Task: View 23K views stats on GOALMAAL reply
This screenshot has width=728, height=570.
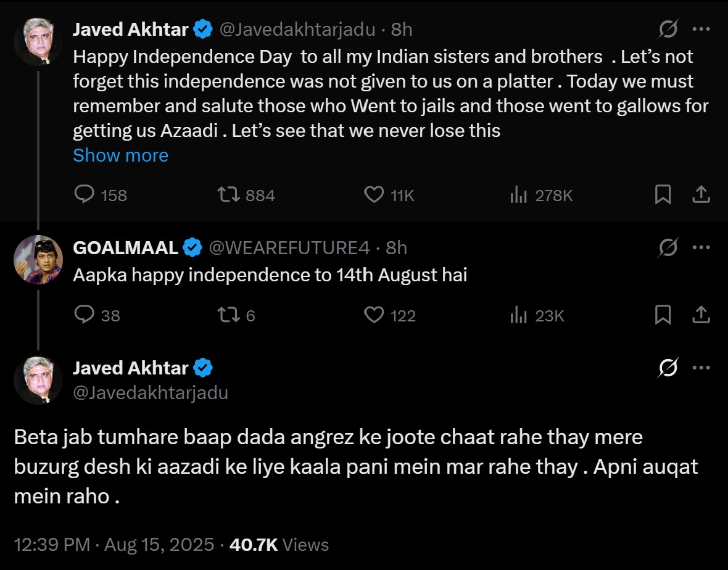Action: [518, 316]
